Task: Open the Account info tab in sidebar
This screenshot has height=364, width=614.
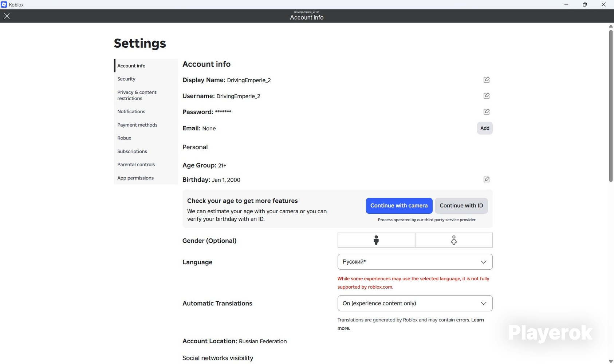Action: point(146,66)
